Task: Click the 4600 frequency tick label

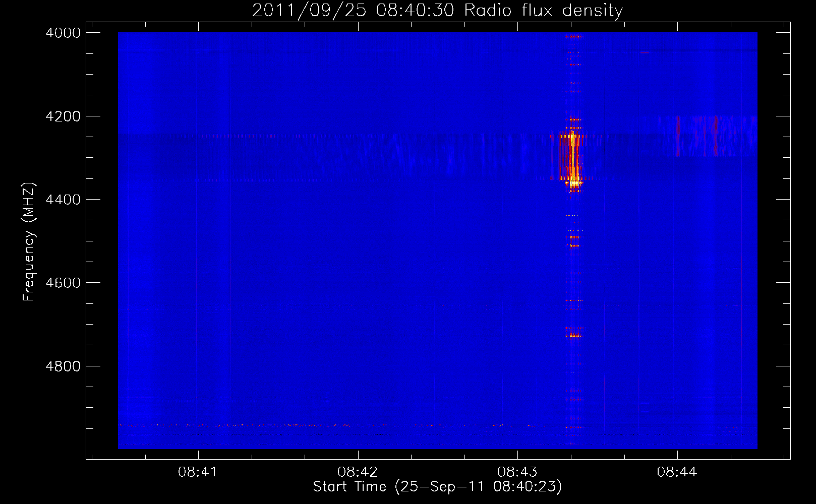Action: click(x=63, y=283)
